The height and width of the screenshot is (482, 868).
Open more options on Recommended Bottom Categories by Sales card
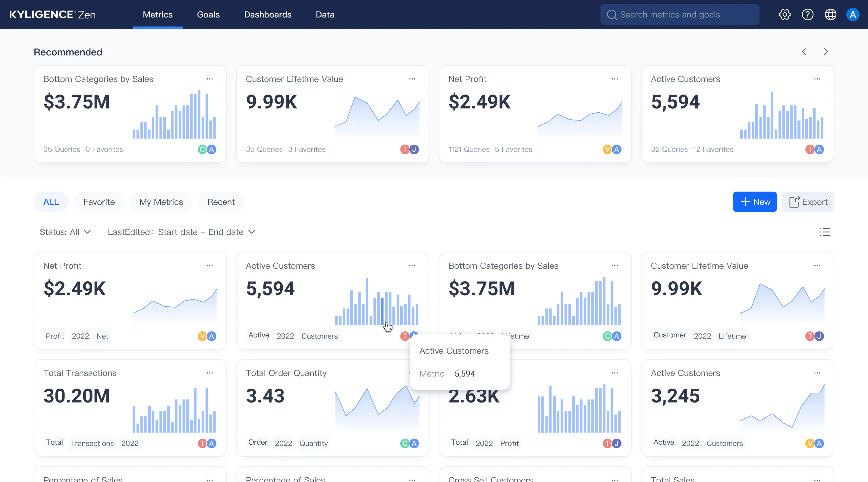coord(209,79)
